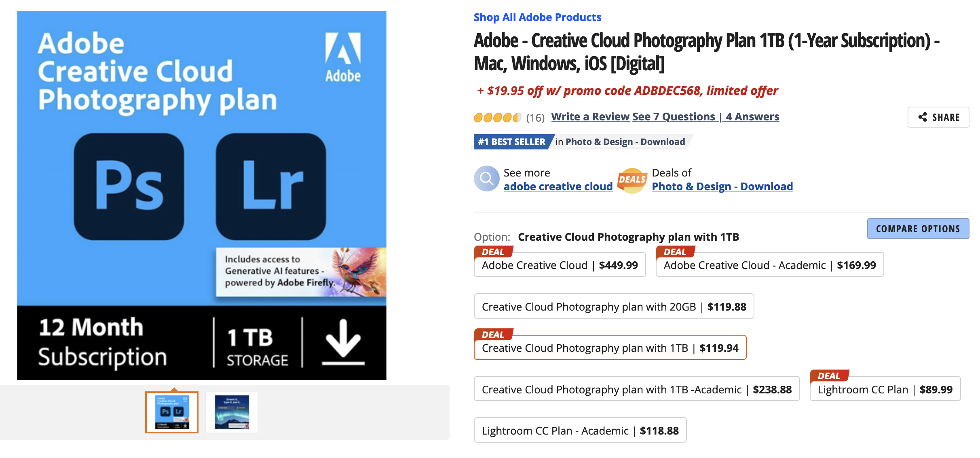Viewport: 980px width, 458px height.
Task: Select Adobe Creative Cloud $449.99 option
Action: [x=560, y=265]
